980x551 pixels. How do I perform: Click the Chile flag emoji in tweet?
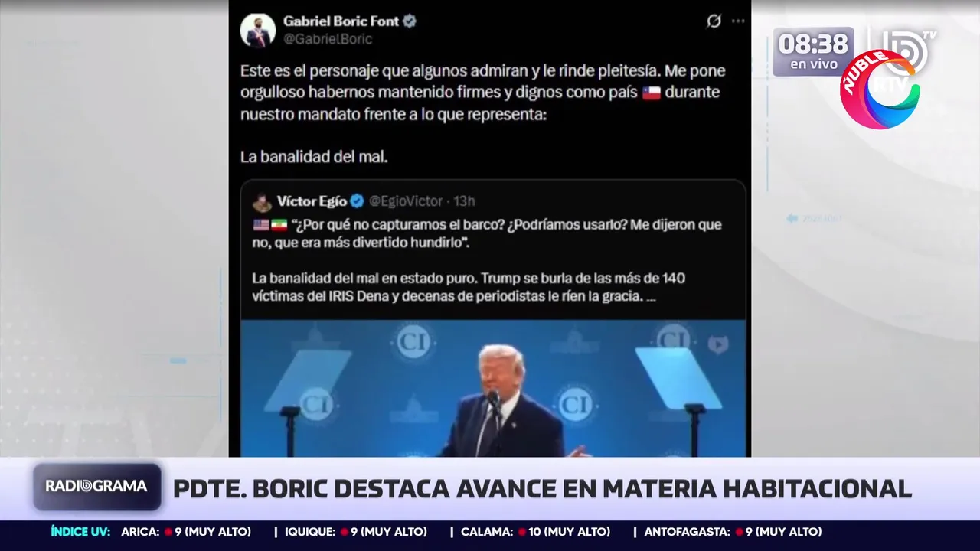tap(652, 93)
